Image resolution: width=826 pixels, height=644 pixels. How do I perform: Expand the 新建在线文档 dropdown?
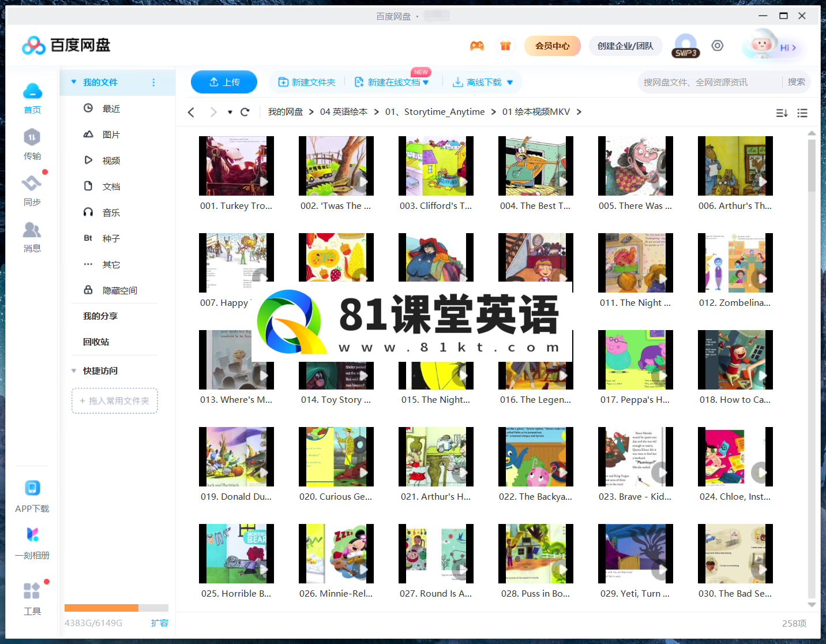click(x=426, y=83)
